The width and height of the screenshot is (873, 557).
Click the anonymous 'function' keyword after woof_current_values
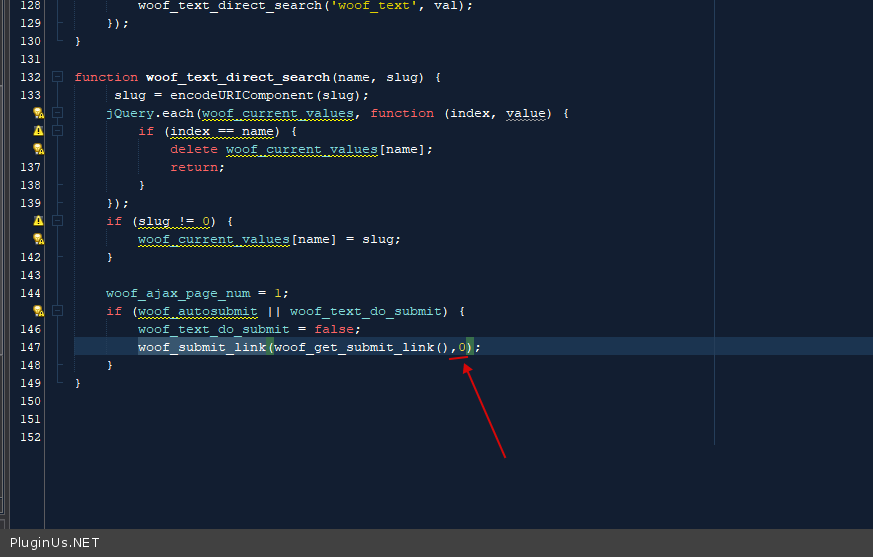pos(402,113)
